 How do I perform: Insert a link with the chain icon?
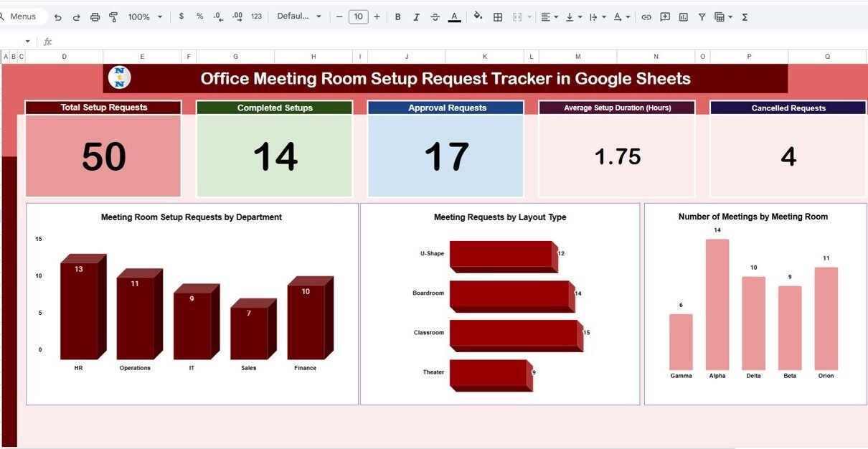point(646,17)
